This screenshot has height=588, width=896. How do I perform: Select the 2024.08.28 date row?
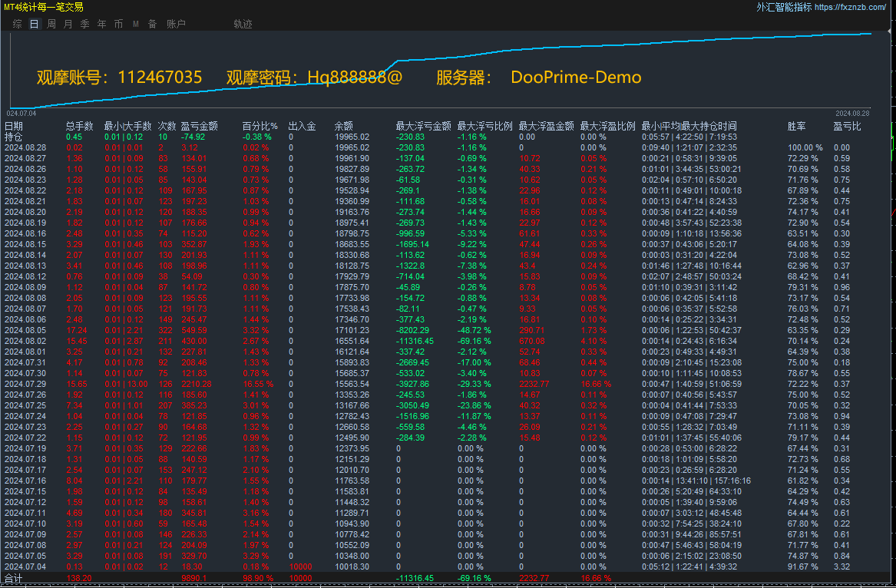pos(25,148)
